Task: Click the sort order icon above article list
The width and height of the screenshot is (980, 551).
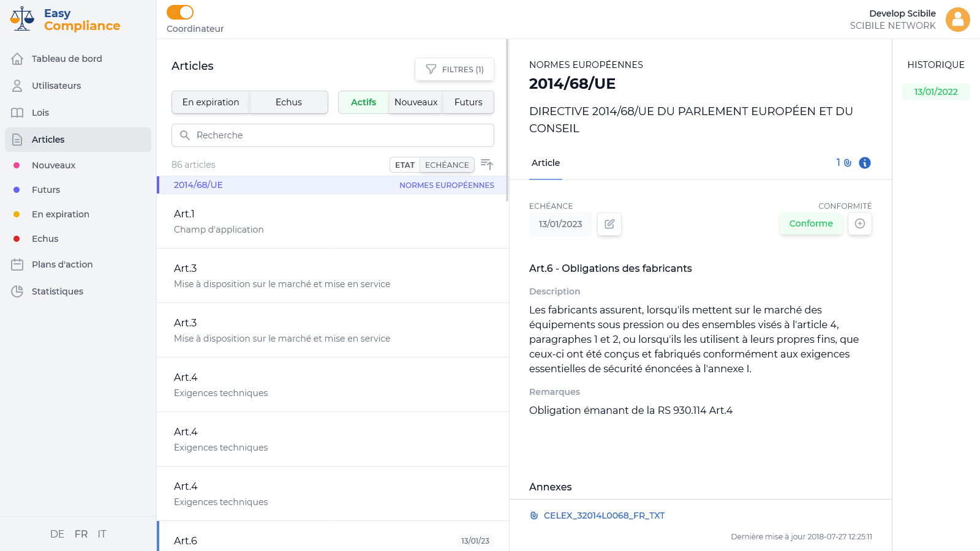Action: point(487,164)
